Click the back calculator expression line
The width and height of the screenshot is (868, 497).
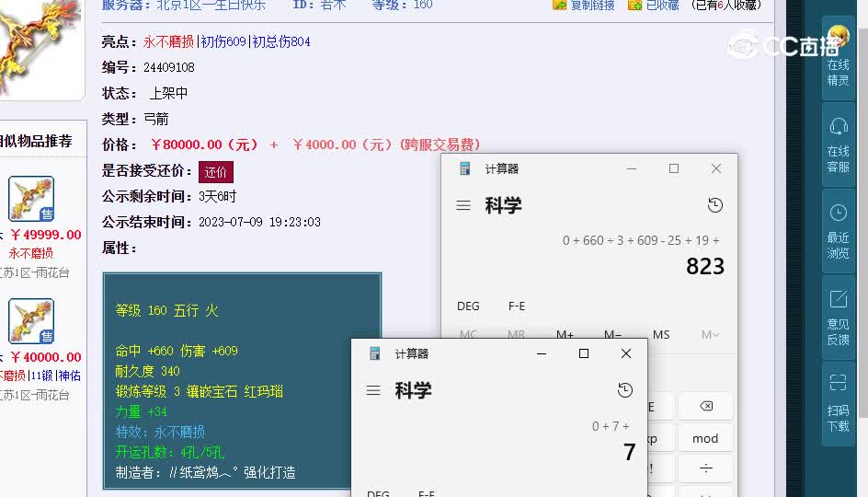(641, 240)
